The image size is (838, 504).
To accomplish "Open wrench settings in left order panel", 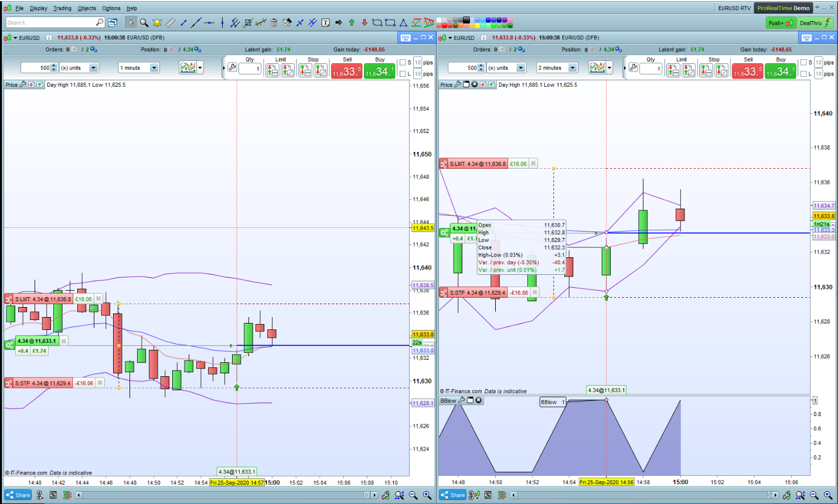I will [x=232, y=67].
